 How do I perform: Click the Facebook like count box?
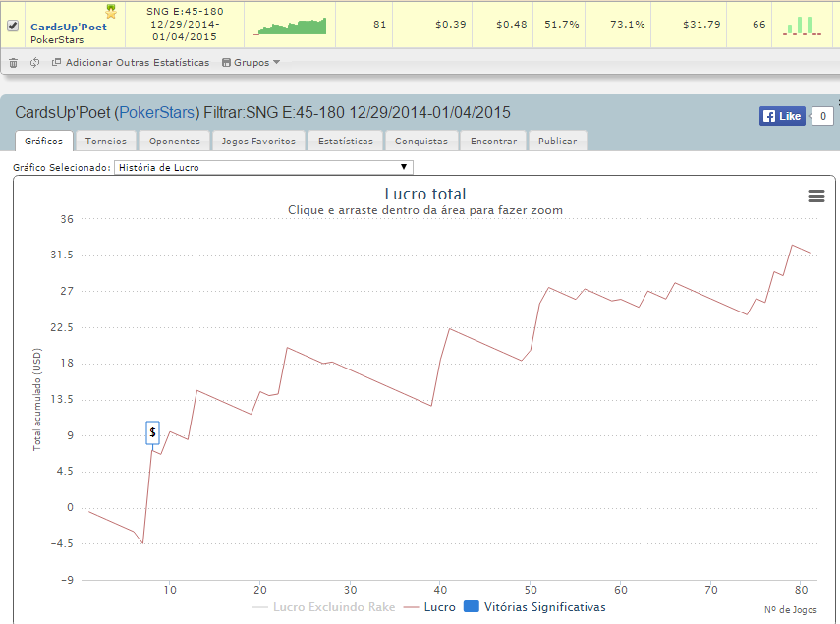[x=823, y=116]
